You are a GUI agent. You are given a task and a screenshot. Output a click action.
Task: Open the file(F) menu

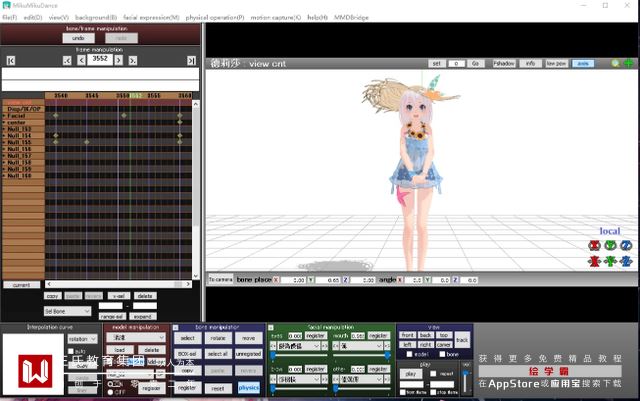point(10,18)
